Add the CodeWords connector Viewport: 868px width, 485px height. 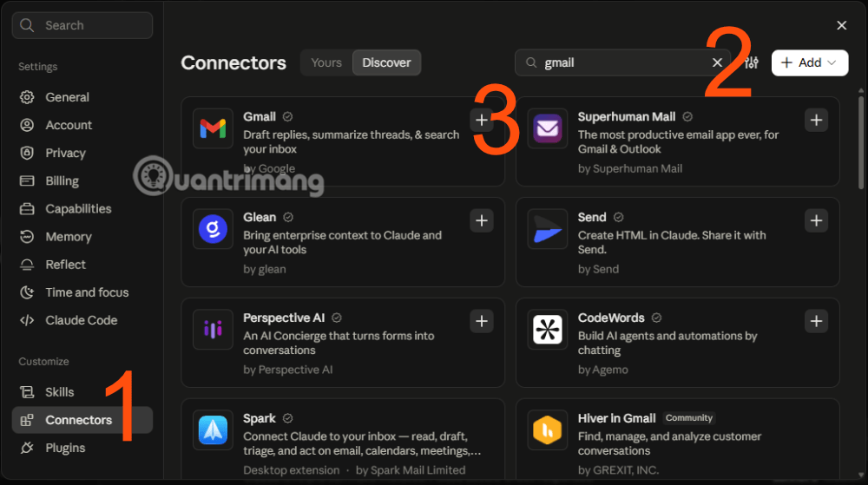pyautogui.click(x=816, y=321)
